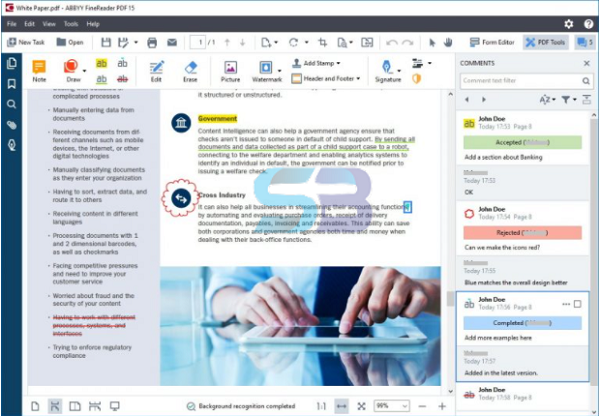The width and height of the screenshot is (600, 416).
Task: Toggle the PDF Tools panel
Action: (544, 42)
